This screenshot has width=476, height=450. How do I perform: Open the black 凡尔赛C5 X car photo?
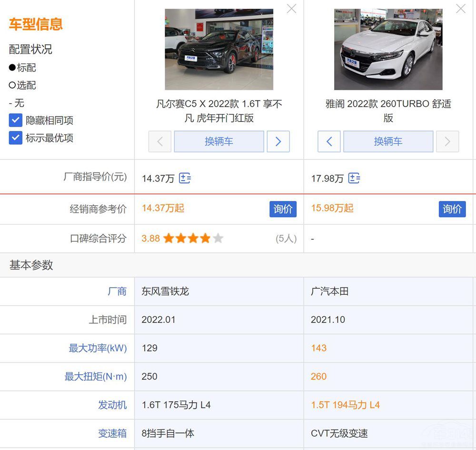[x=219, y=50]
